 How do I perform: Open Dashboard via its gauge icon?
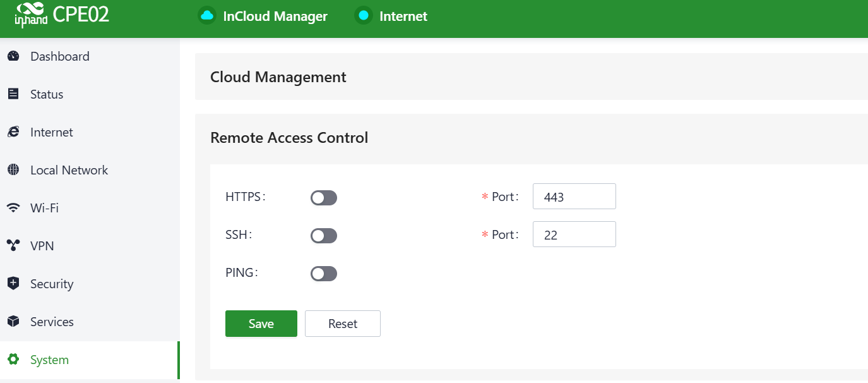point(13,56)
